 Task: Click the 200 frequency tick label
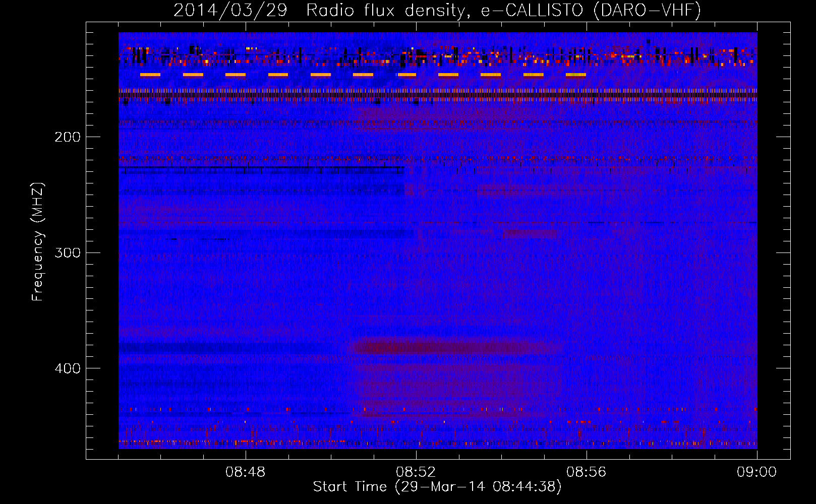click(x=68, y=137)
